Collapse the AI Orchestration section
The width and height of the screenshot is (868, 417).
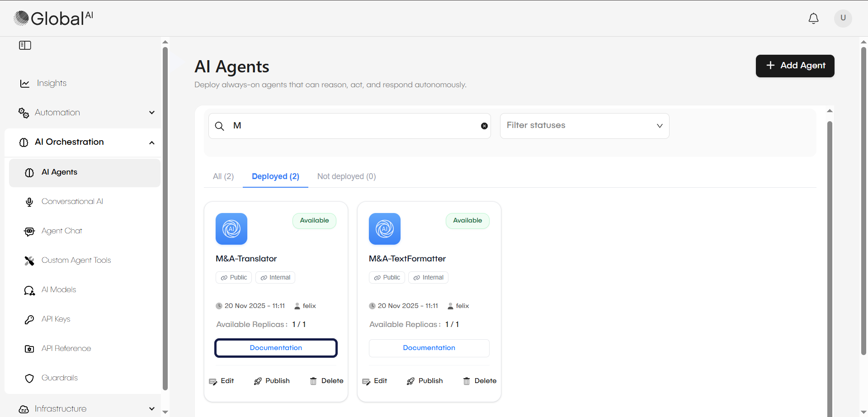coord(152,142)
